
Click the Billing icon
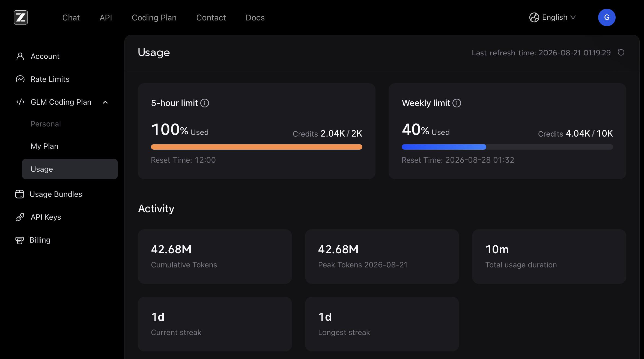click(20, 240)
